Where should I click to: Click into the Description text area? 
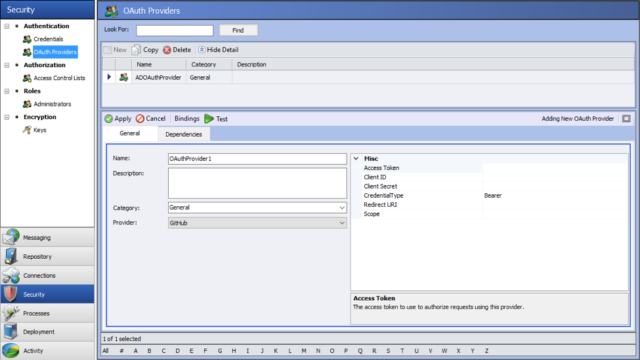click(x=257, y=183)
